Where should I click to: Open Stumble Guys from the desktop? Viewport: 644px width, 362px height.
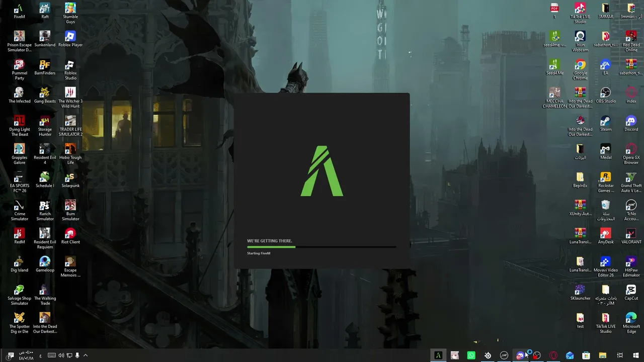(x=70, y=14)
